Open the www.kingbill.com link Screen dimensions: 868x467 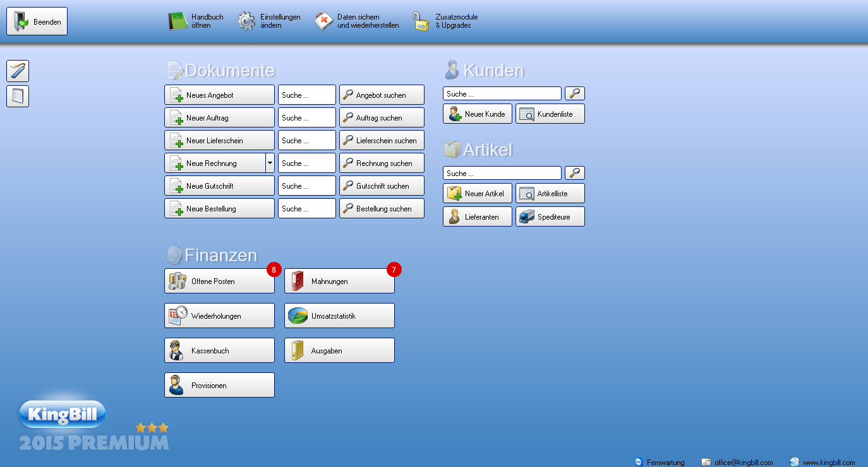pos(823,462)
